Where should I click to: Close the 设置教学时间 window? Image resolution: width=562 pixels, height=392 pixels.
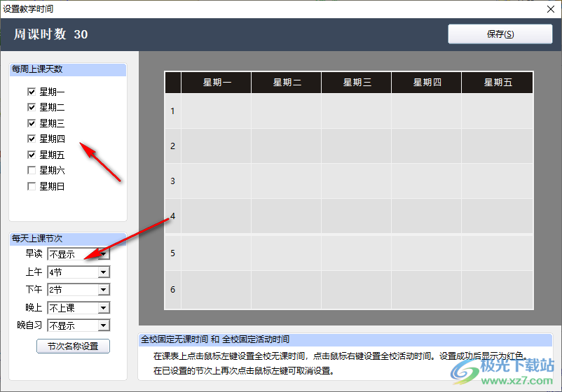point(551,9)
